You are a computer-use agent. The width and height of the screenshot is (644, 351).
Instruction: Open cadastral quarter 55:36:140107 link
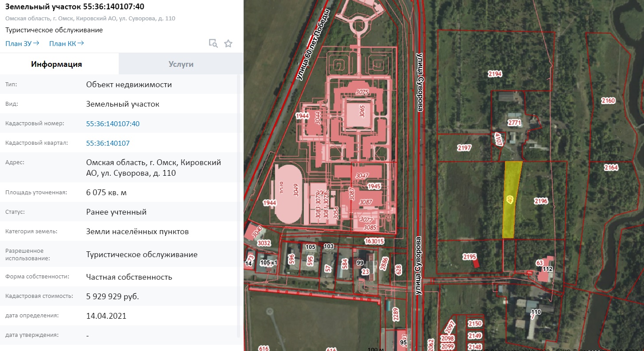pos(108,143)
